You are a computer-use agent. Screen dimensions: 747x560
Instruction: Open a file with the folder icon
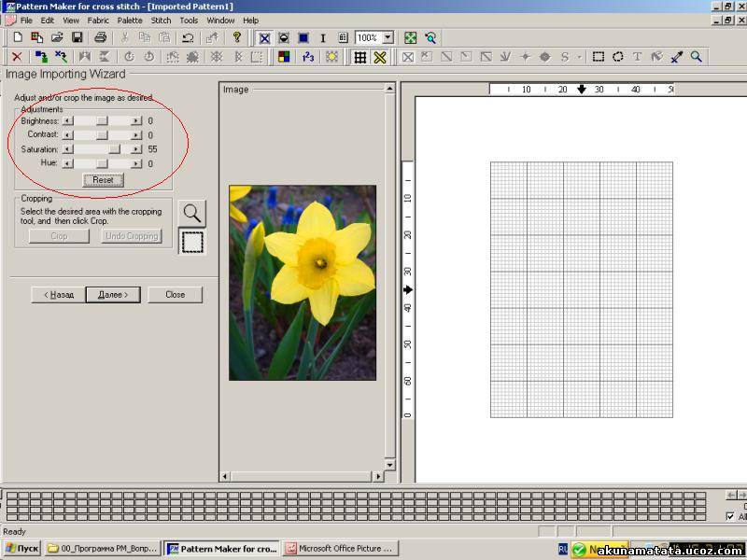[x=57, y=37]
